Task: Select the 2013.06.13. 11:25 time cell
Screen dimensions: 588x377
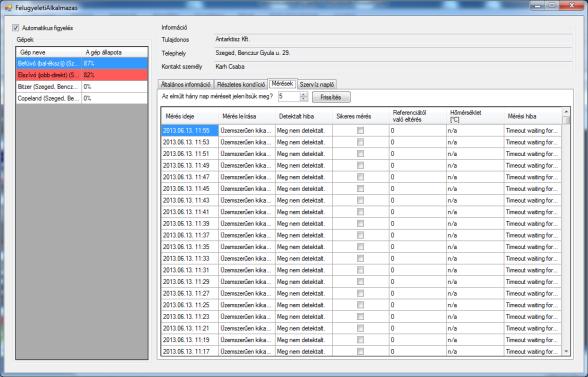Action: point(190,305)
